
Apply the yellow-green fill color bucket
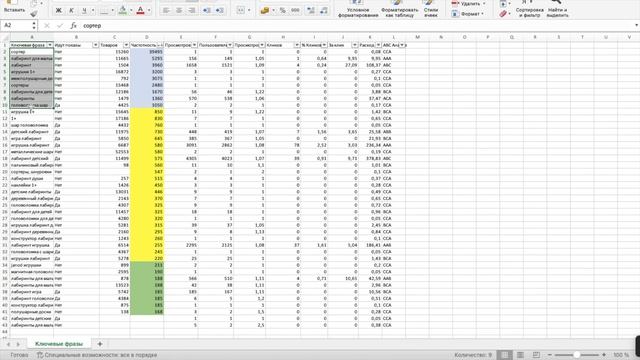(x=122, y=10)
